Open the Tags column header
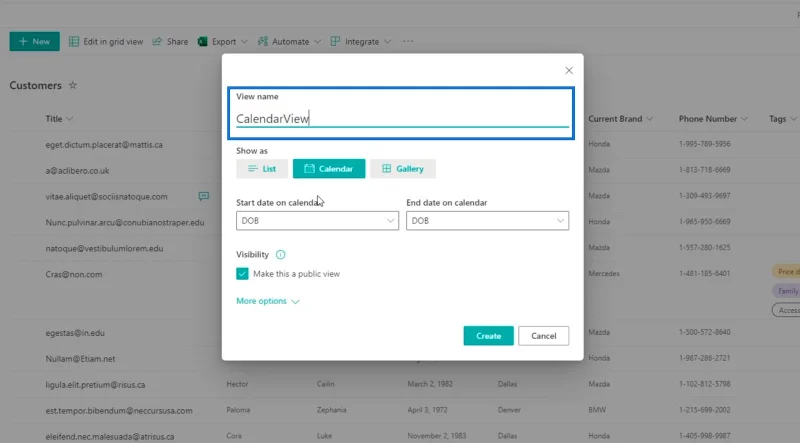 click(x=783, y=118)
